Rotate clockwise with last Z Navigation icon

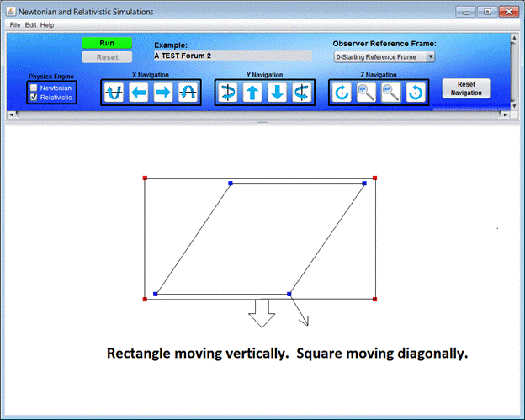pos(415,93)
